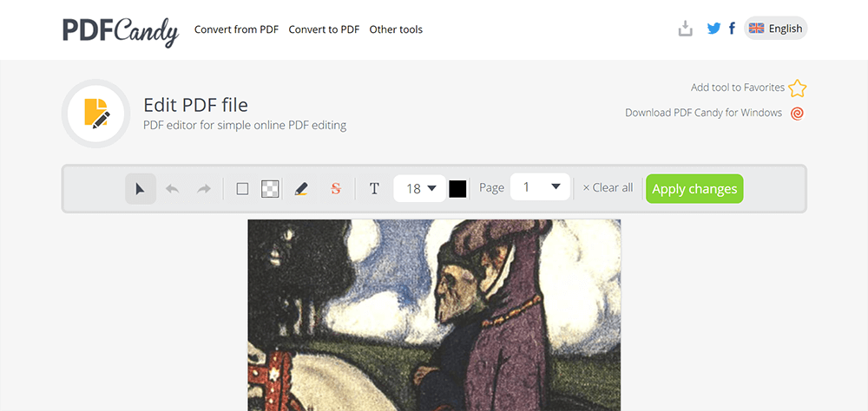
Task: Undo the last edit action
Action: click(x=172, y=189)
